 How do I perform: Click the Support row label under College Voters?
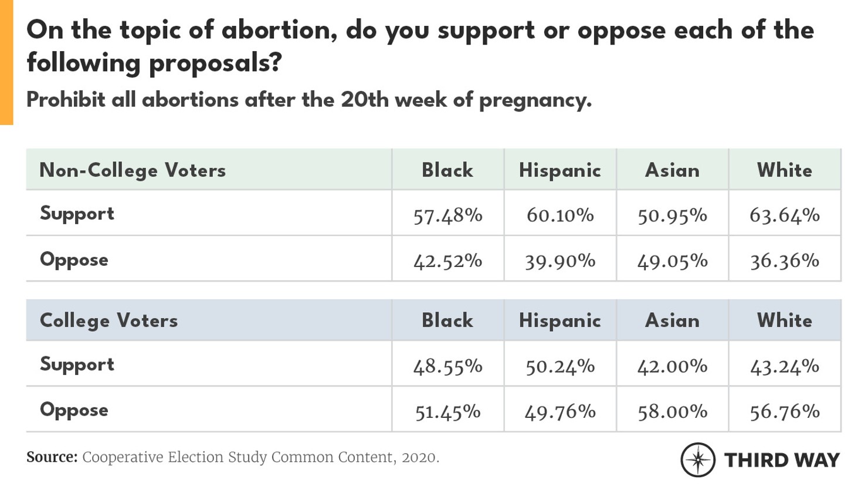pyautogui.click(x=77, y=364)
